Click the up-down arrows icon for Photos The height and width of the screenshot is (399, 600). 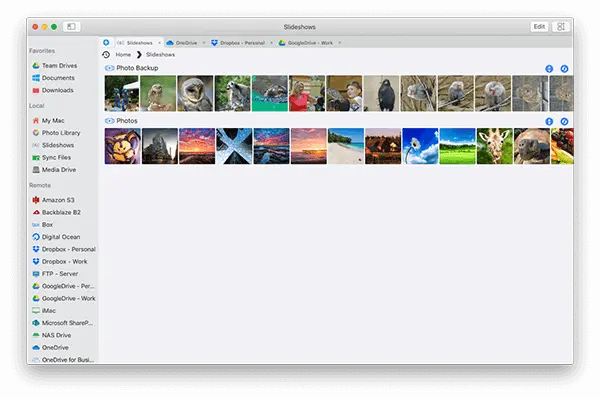click(x=549, y=122)
